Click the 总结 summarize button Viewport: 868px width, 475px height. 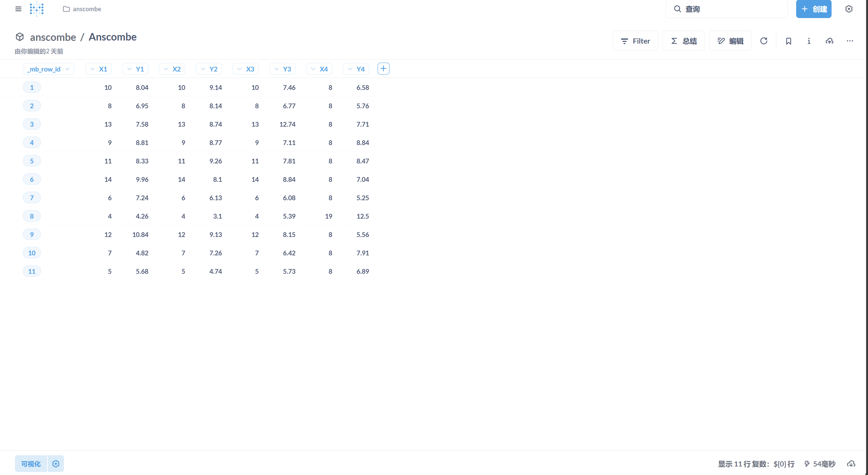click(x=683, y=41)
